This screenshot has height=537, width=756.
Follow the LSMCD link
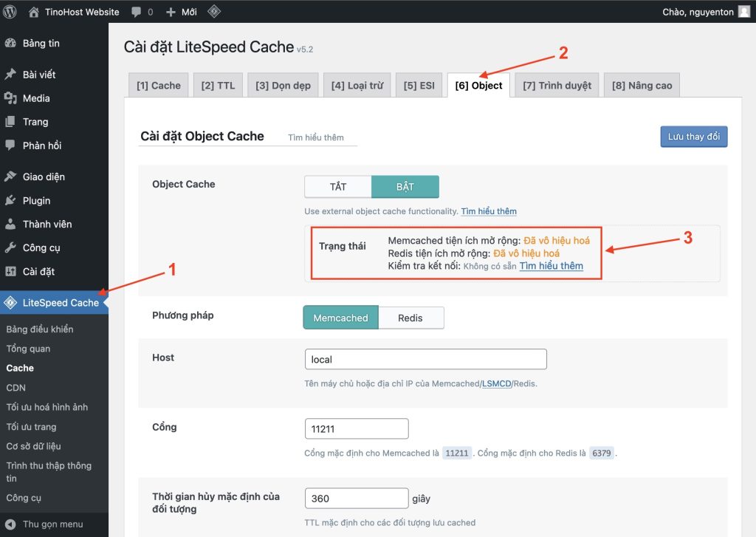click(x=497, y=383)
